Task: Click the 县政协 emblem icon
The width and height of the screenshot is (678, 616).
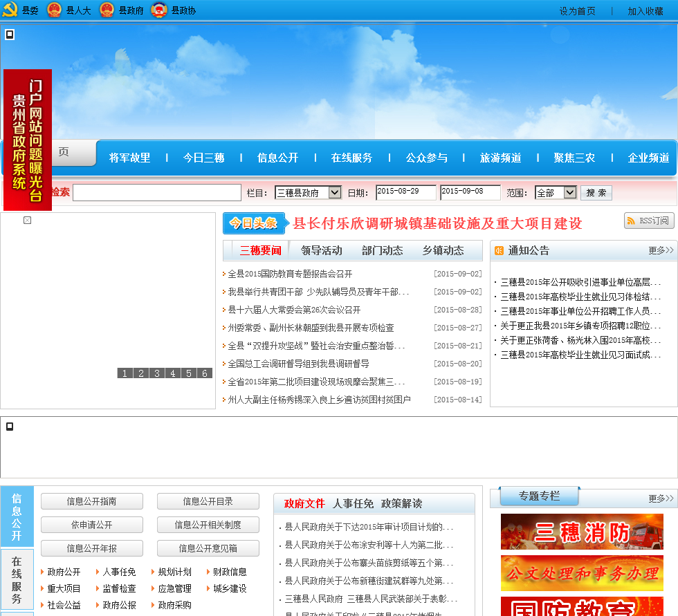Action: coord(159,10)
